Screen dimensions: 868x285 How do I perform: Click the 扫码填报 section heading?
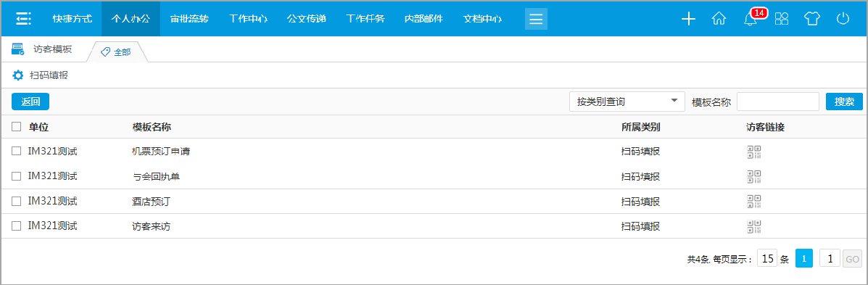tap(49, 75)
